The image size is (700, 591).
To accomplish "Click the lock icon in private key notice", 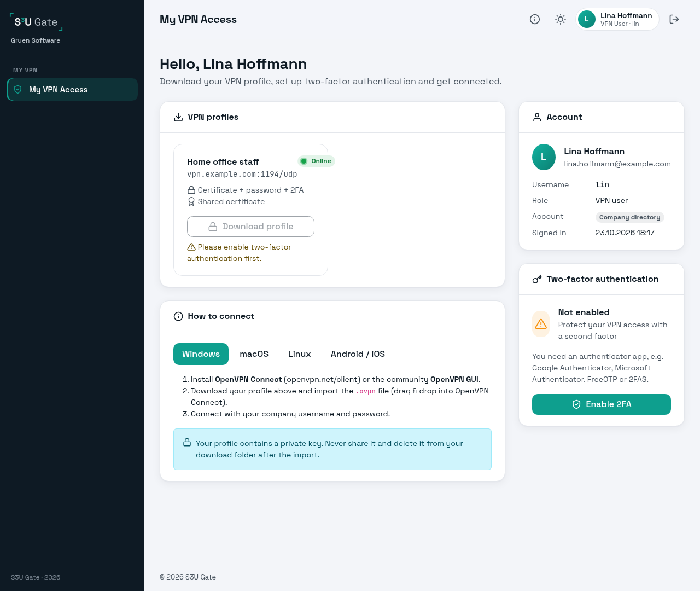I will pyautogui.click(x=187, y=442).
